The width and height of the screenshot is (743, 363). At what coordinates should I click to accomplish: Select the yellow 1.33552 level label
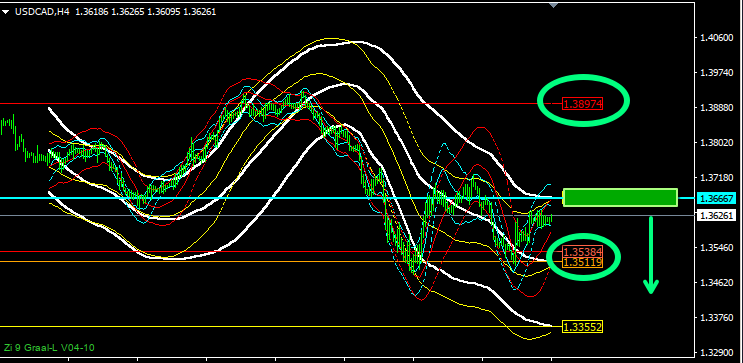pos(582,327)
